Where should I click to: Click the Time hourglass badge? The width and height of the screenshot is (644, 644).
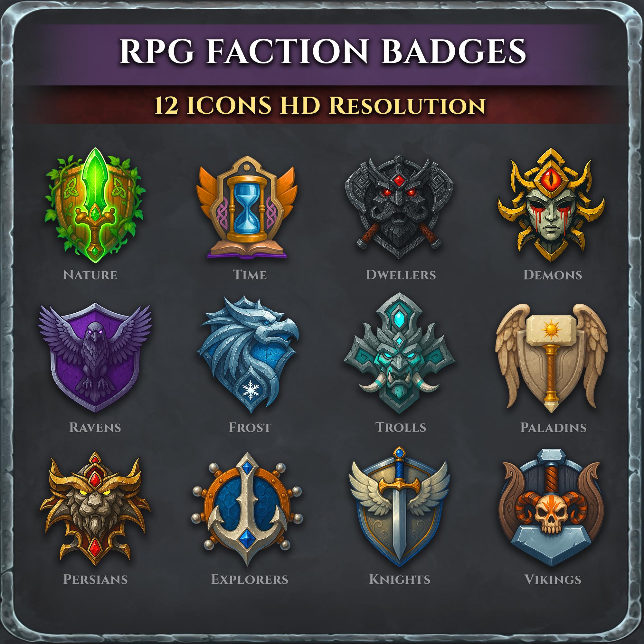[247, 207]
